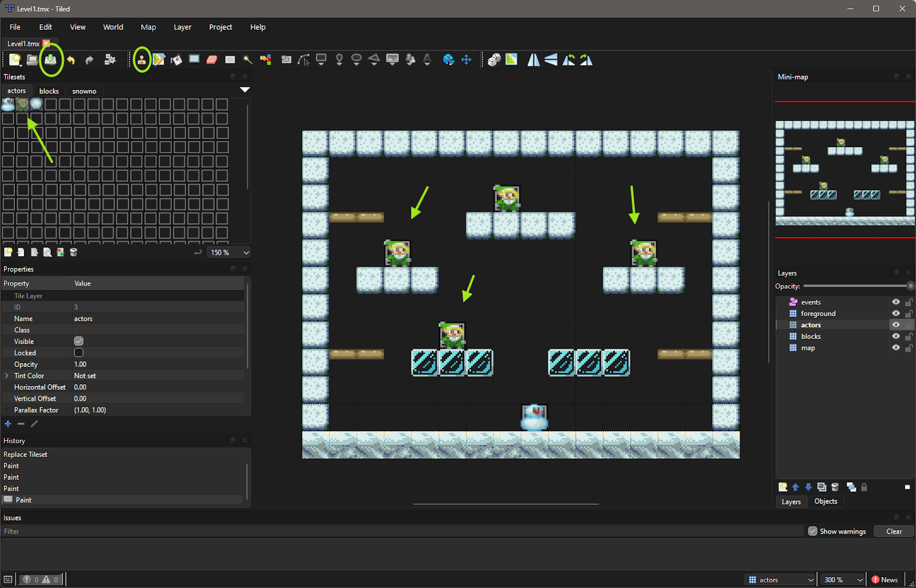Select the Stamp Brush tool
This screenshot has height=588, width=916.
coord(141,60)
